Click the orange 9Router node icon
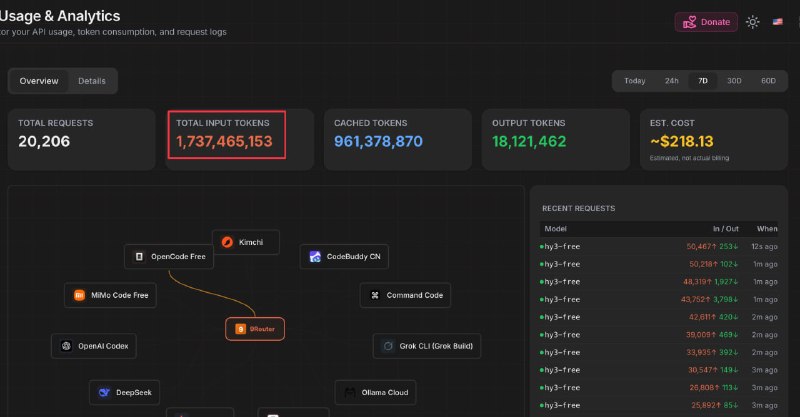 tap(240, 329)
